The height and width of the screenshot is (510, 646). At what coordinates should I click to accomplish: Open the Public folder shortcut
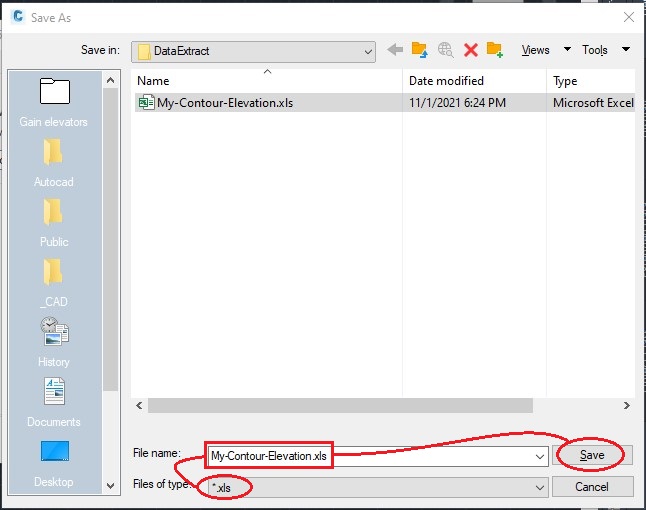click(54, 223)
